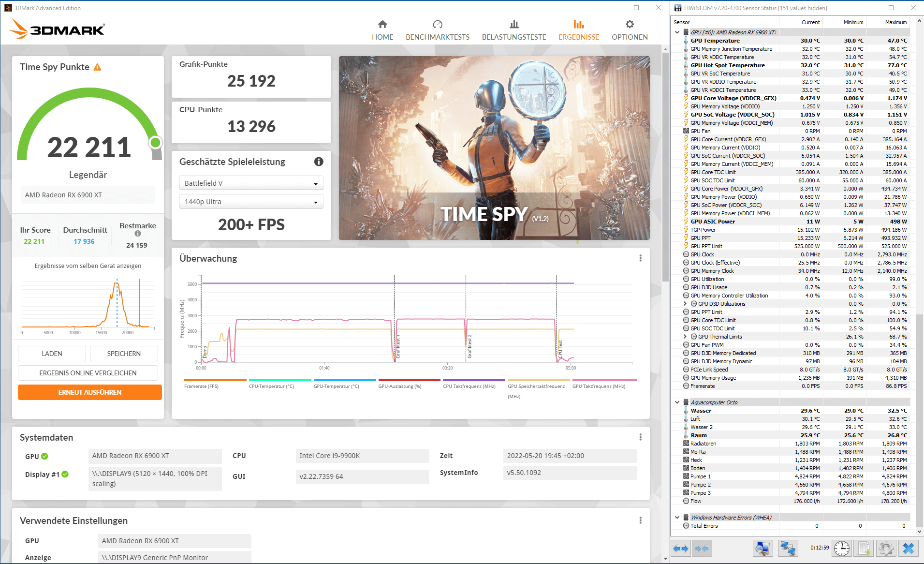
Task: Go to the HOME tab
Action: coord(382,30)
